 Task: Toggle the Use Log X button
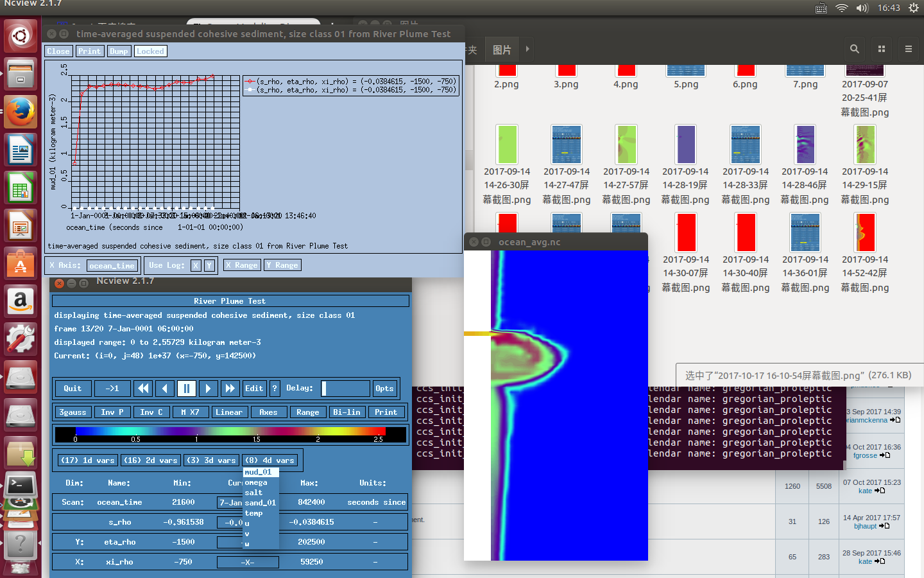pyautogui.click(x=196, y=265)
